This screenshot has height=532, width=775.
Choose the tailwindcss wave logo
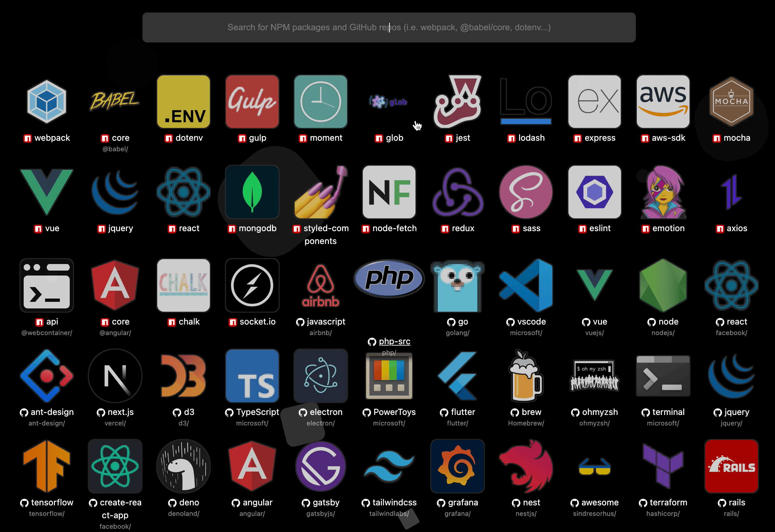pos(389,466)
